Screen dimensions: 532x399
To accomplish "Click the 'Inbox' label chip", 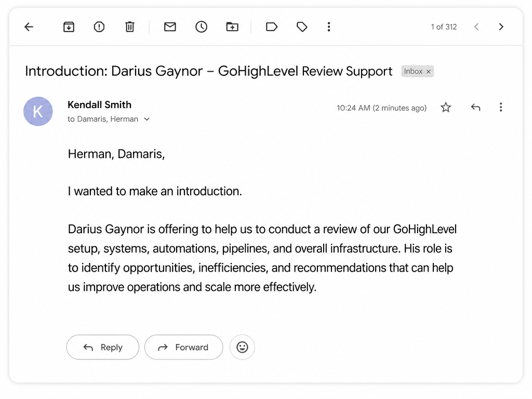I will pos(417,71).
